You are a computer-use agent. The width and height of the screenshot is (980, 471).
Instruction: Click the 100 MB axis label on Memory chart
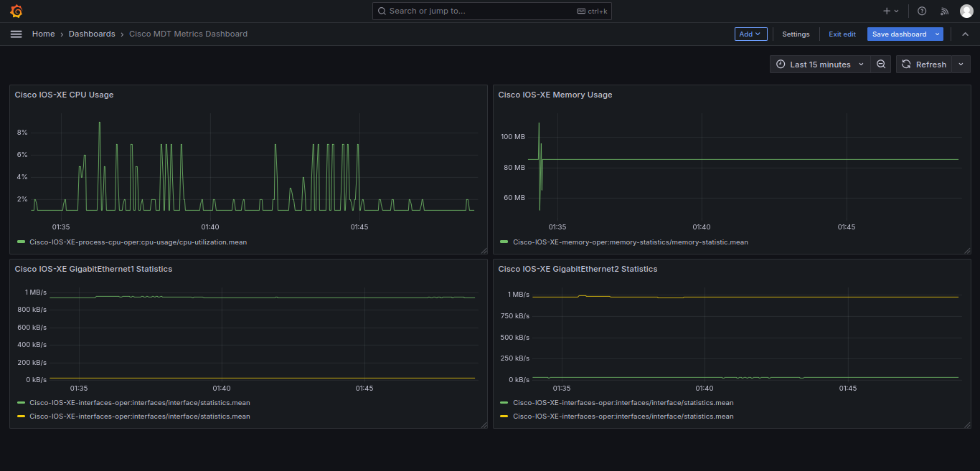[x=513, y=137]
